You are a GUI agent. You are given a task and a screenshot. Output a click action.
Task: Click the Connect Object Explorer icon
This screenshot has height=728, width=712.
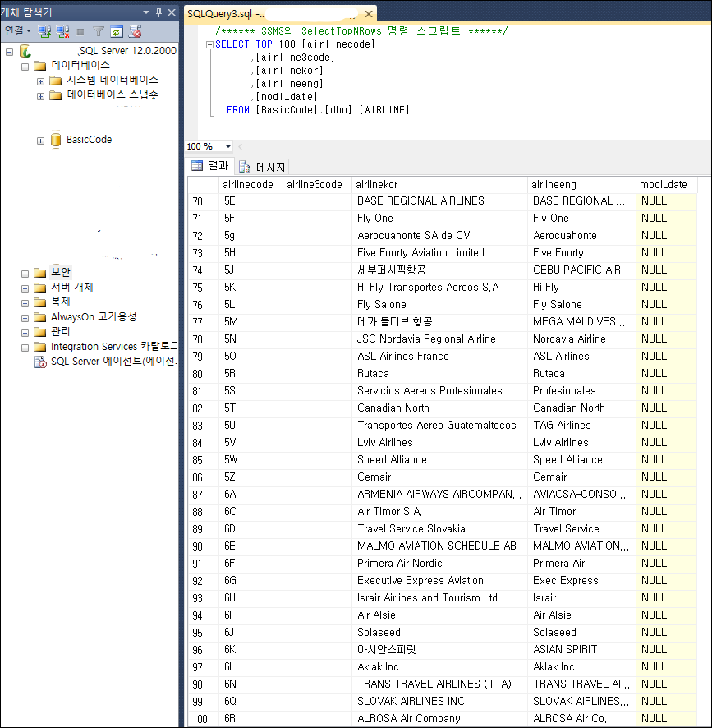click(x=44, y=31)
